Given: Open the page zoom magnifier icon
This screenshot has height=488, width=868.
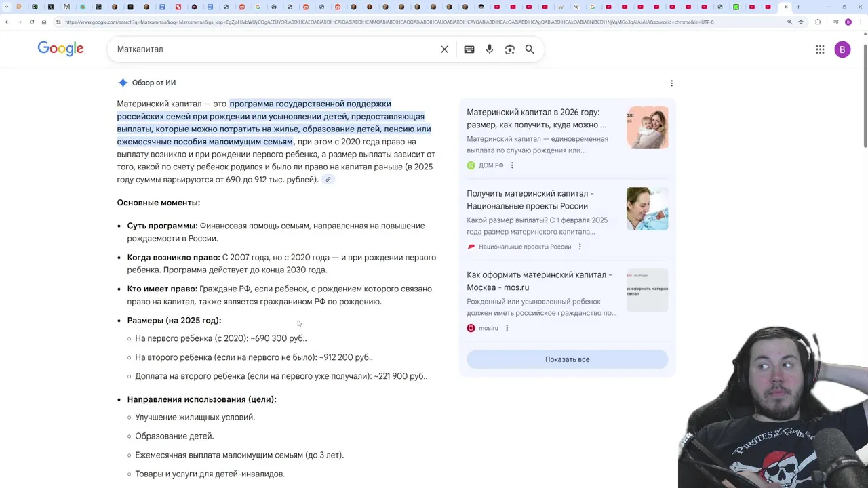Looking at the screenshot, I should (x=789, y=22).
